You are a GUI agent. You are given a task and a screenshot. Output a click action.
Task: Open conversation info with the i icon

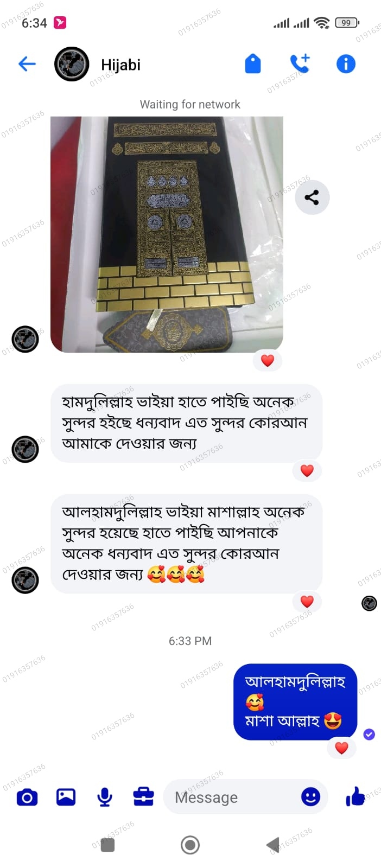point(346,64)
